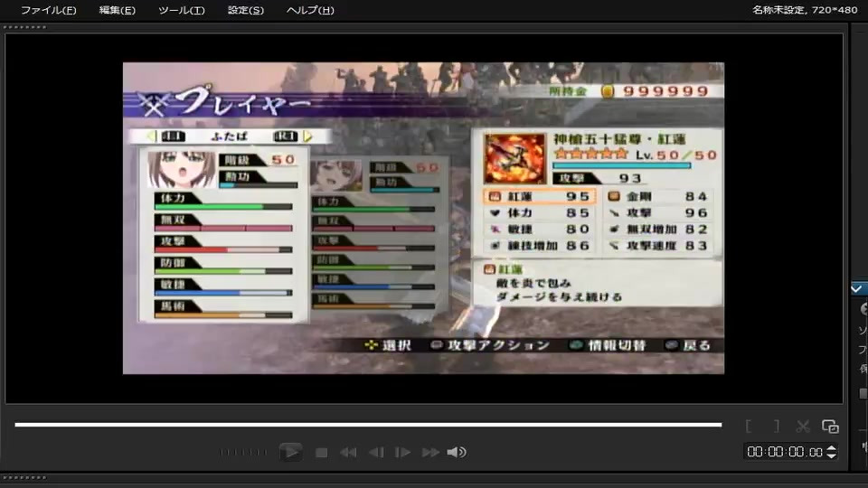The image size is (868, 488).
Task: Click the rewind double-arrow button
Action: pos(348,453)
